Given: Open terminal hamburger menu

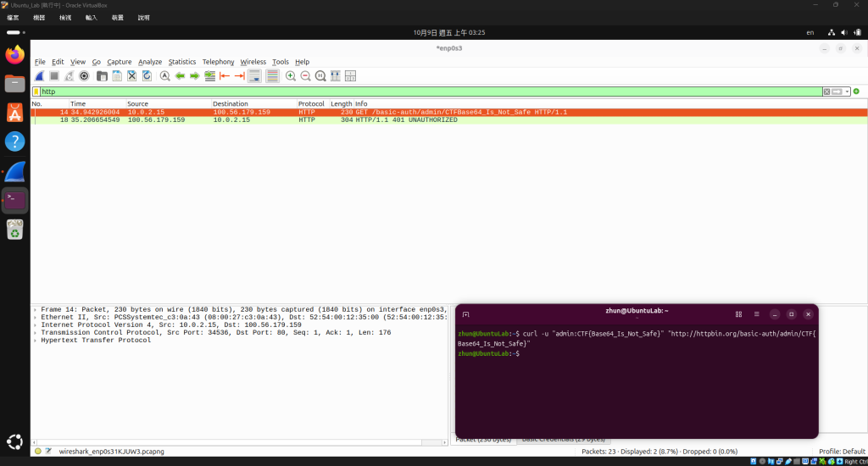Looking at the screenshot, I should click(756, 314).
